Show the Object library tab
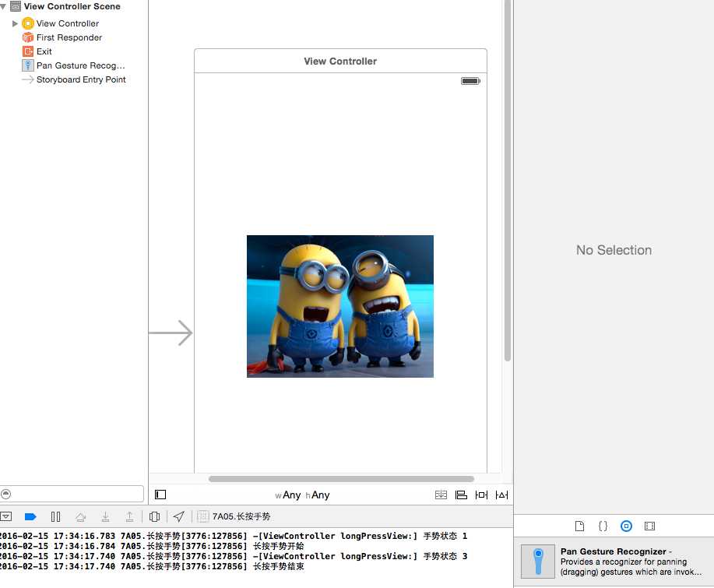This screenshot has height=588, width=714. pyautogui.click(x=626, y=526)
